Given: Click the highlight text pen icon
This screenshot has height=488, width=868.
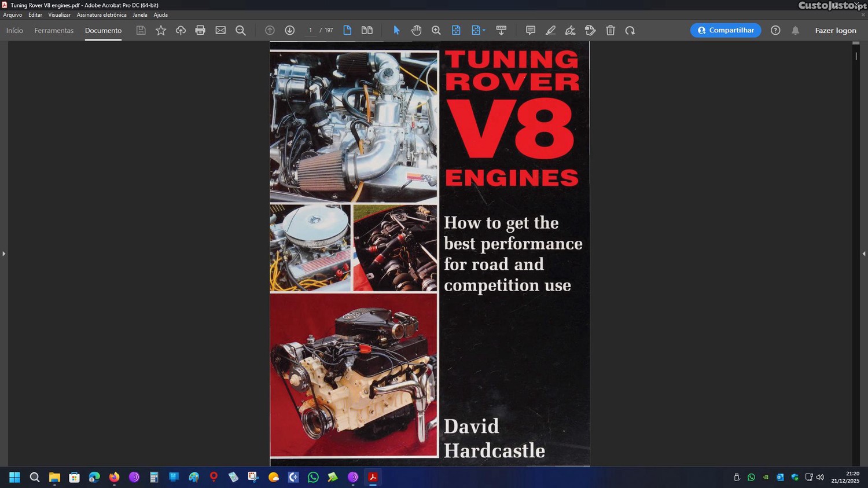Looking at the screenshot, I should (x=550, y=30).
